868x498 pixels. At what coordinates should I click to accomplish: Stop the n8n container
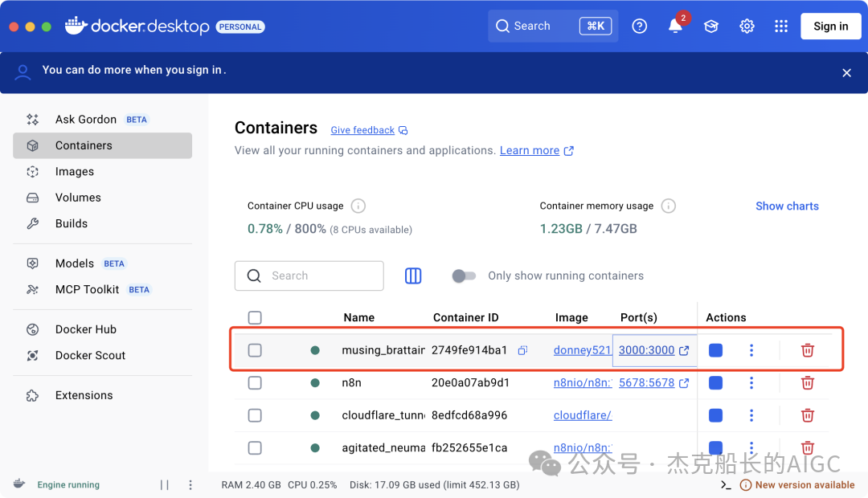716,383
